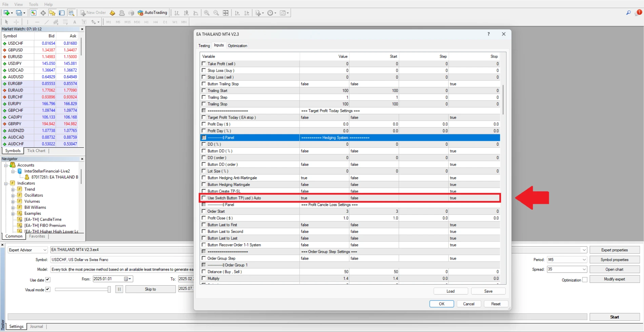Screen dimensions: 644x332
Task: Click the New Order toolbar icon
Action: [93, 13]
